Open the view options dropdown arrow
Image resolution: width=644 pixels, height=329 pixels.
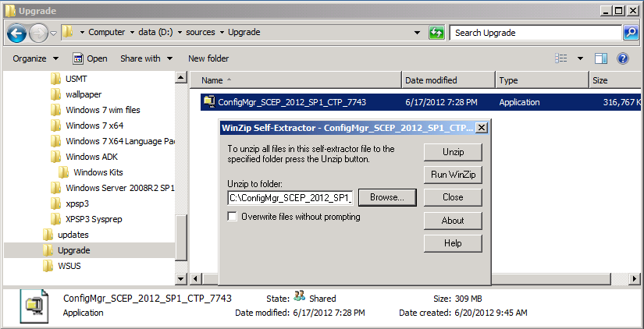580,58
